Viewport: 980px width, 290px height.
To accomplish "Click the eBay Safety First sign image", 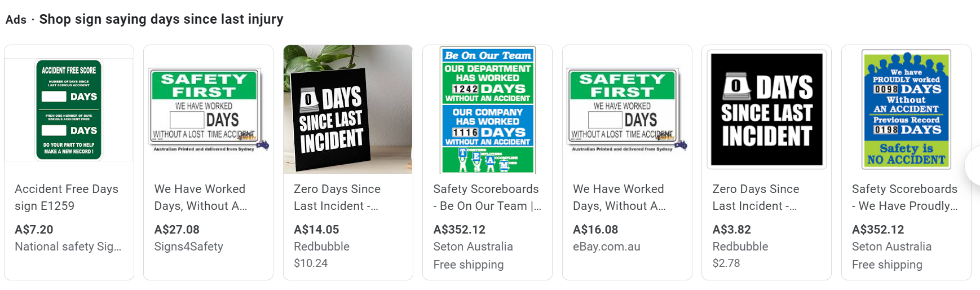I will click(x=627, y=109).
